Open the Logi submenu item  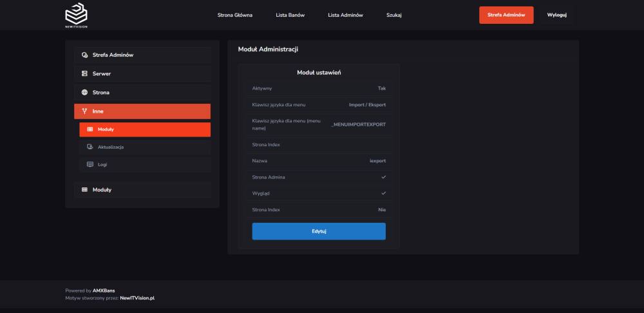tap(145, 164)
